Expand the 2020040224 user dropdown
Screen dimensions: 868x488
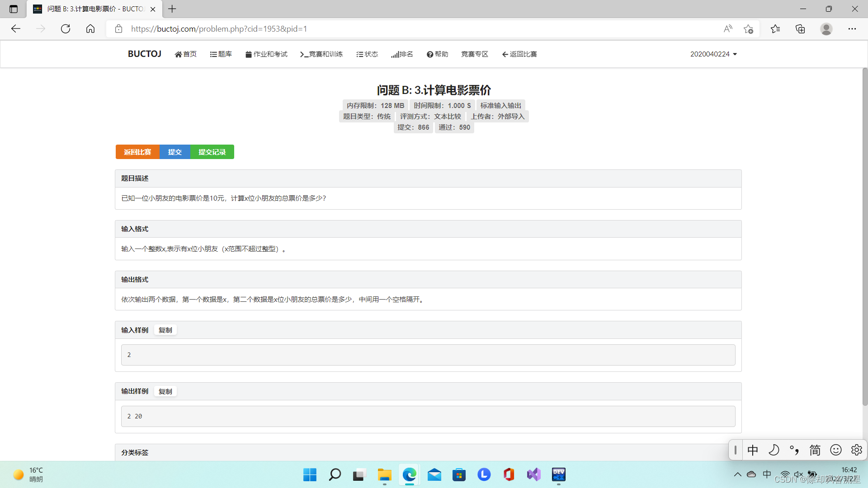(713, 54)
